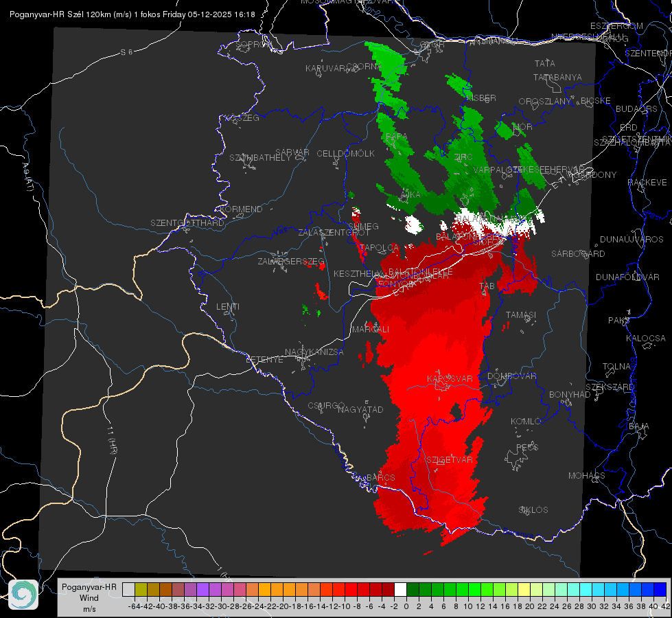Click the BICSKE label
Viewport: 672px width, 618px height.
pyautogui.click(x=596, y=101)
